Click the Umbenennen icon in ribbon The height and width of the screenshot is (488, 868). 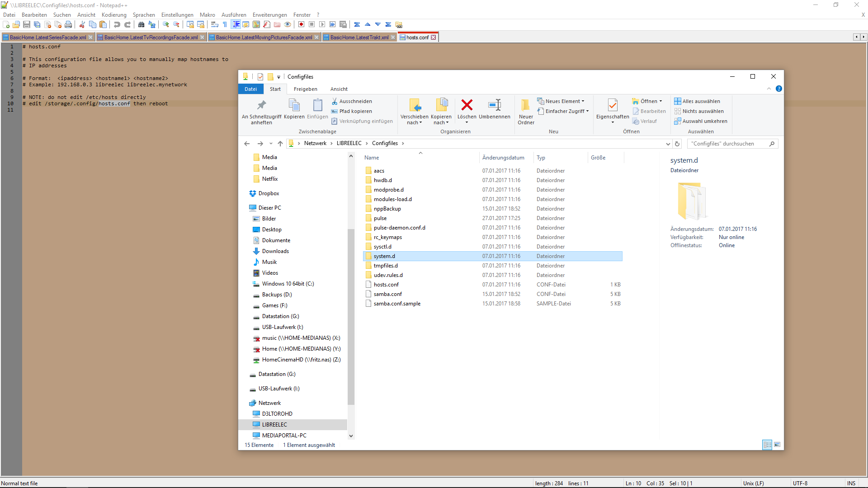[x=495, y=105]
